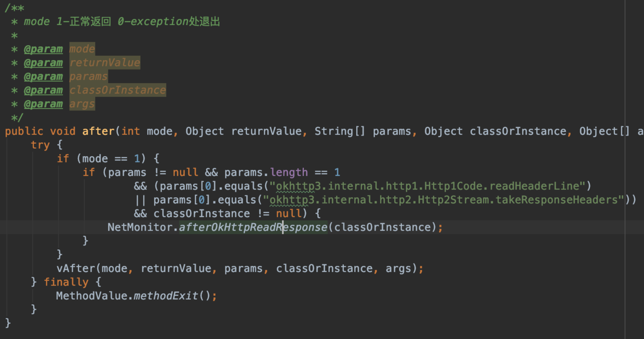Click the Javadoc @param tag for mode
644x339 pixels.
43,49
